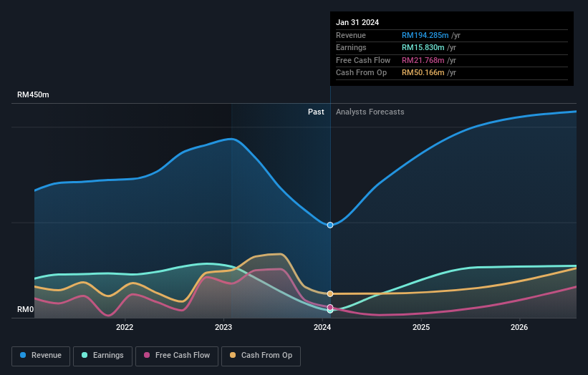This screenshot has height=375, width=588.
Task: Click the Free Cash Flow label in the tooltip
Action: pyautogui.click(x=363, y=60)
